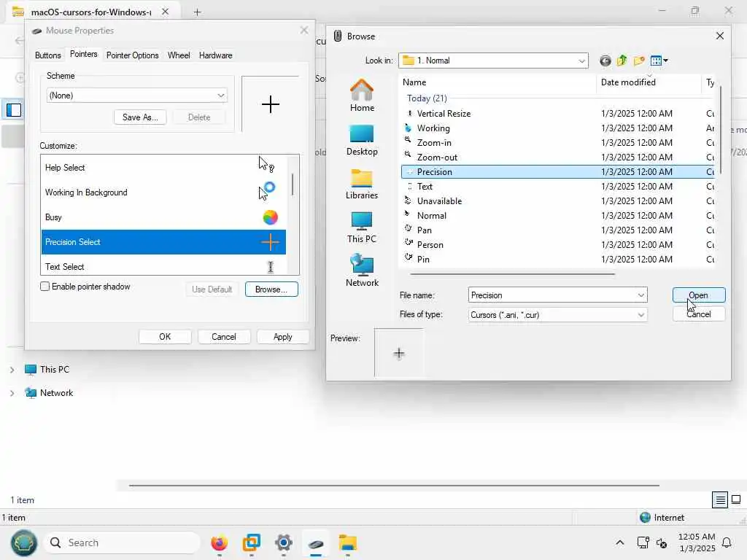Select the Text cursor file

pyautogui.click(x=425, y=186)
